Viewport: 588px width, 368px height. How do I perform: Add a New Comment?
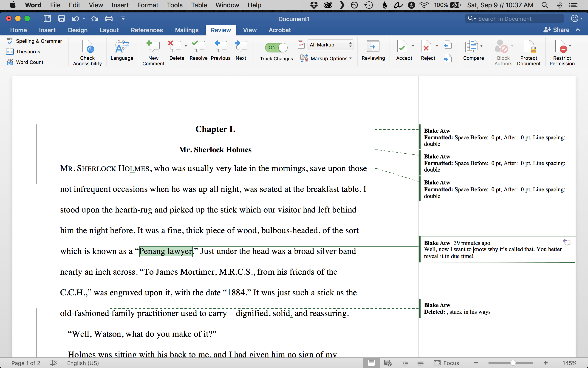point(153,53)
